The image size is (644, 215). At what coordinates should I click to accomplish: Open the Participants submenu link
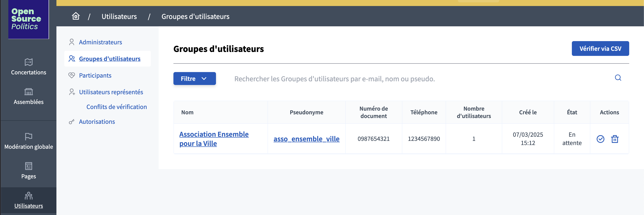coord(95,75)
